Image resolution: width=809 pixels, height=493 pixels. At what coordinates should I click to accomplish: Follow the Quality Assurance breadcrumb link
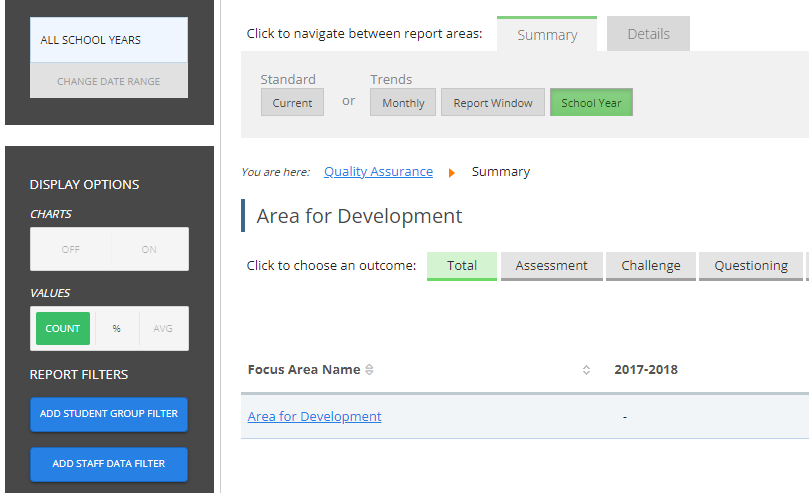pyautogui.click(x=378, y=172)
